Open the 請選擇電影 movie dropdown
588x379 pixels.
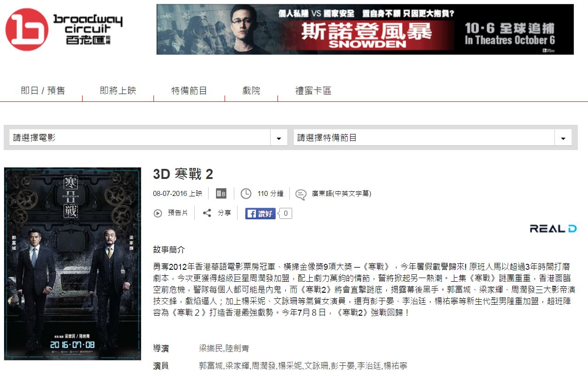click(148, 138)
